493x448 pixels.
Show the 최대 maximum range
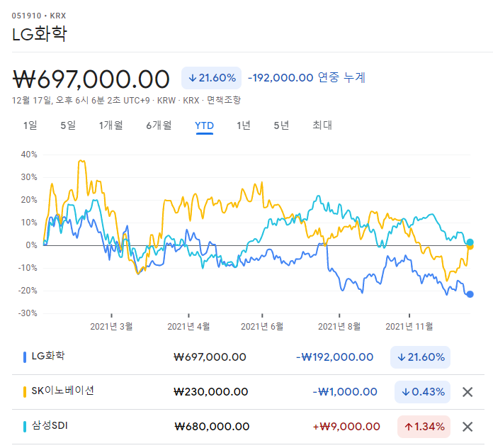coord(322,125)
